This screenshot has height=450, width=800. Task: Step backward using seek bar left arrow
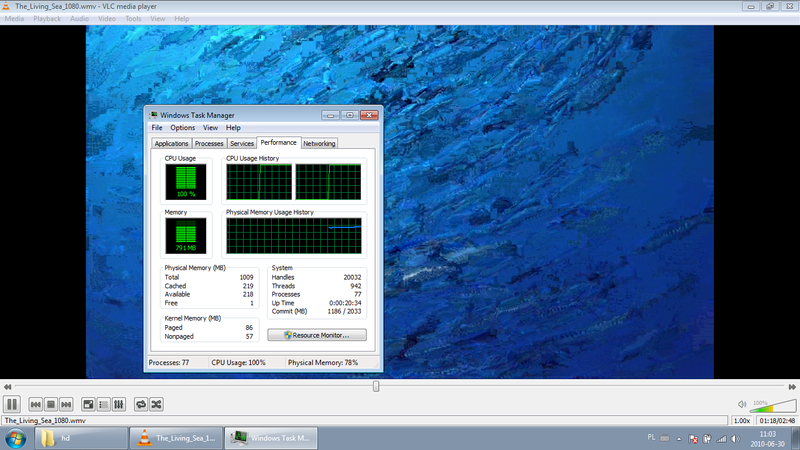(7, 387)
